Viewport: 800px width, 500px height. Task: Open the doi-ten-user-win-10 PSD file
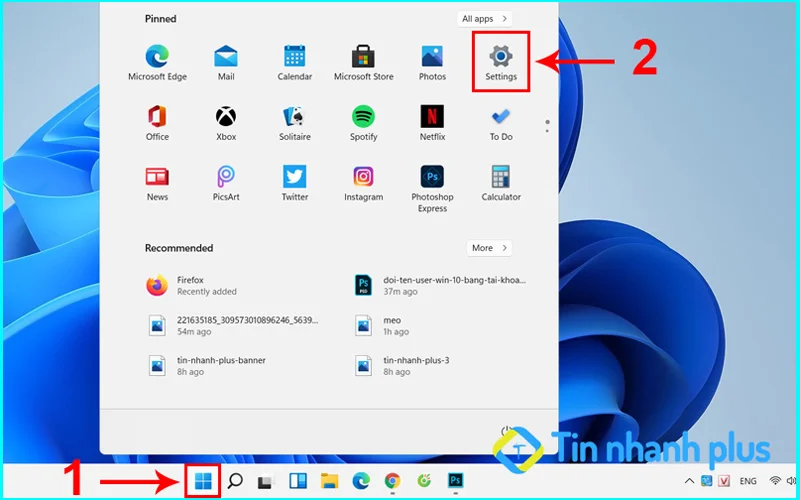click(x=440, y=286)
